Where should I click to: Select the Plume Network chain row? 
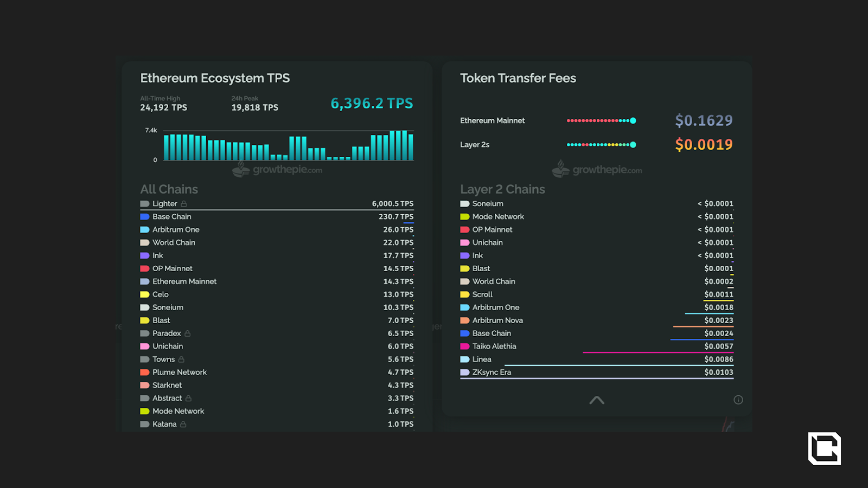point(277,373)
